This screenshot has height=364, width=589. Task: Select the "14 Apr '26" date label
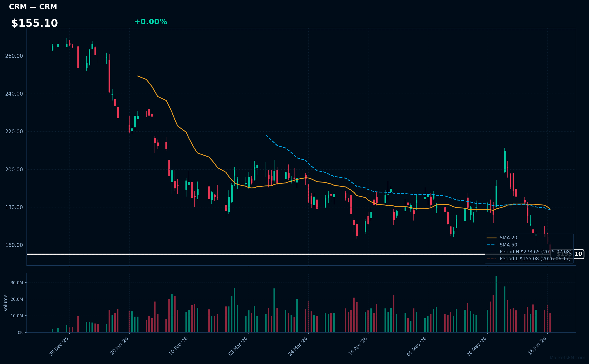358,346
